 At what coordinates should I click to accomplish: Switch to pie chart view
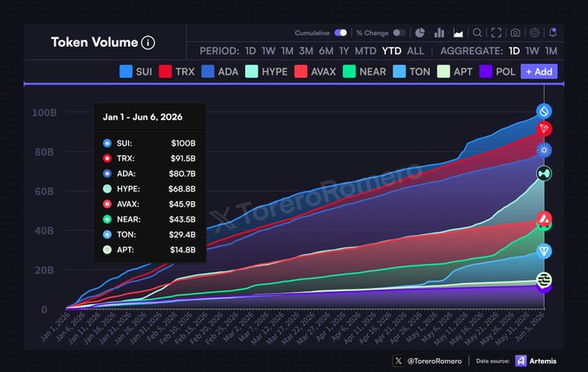(420, 33)
